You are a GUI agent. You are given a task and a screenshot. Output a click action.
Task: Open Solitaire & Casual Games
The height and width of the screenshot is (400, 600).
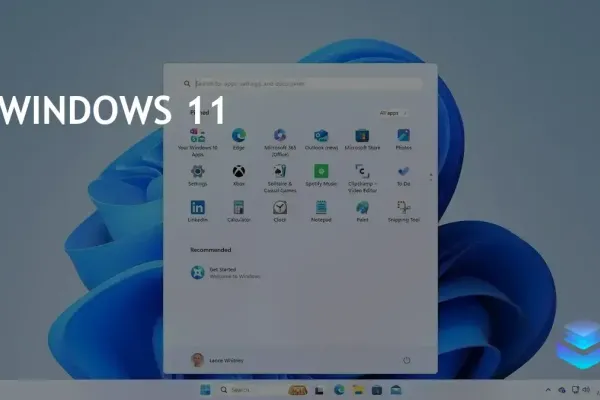tap(280, 178)
